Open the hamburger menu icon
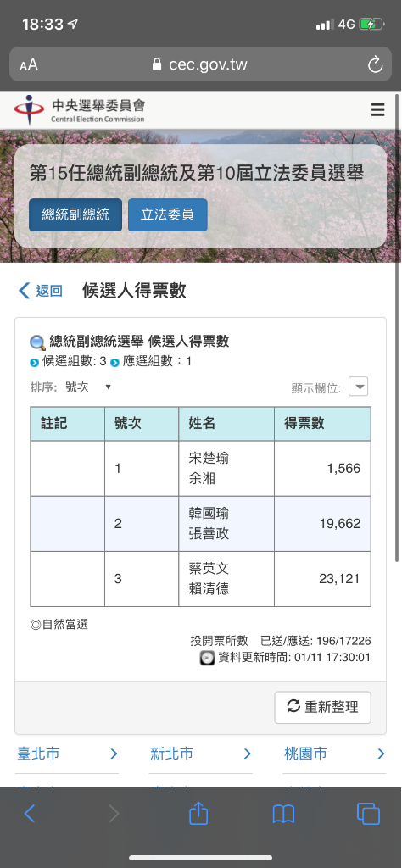Screen dimensions: 402x868 click(377, 110)
